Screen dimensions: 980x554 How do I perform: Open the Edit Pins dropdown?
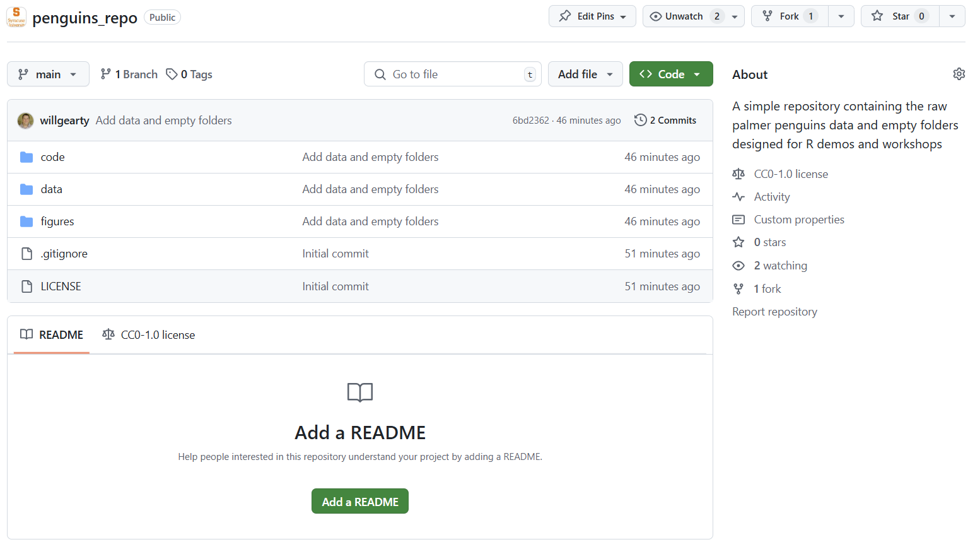pyautogui.click(x=592, y=16)
